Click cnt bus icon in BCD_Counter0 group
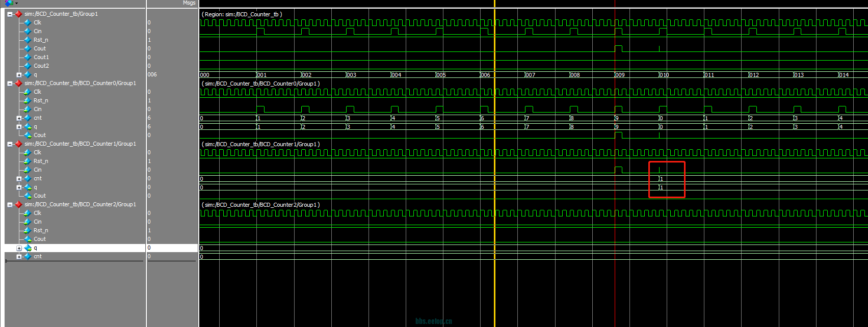Viewport: 868px width, 327px height. coord(28,118)
